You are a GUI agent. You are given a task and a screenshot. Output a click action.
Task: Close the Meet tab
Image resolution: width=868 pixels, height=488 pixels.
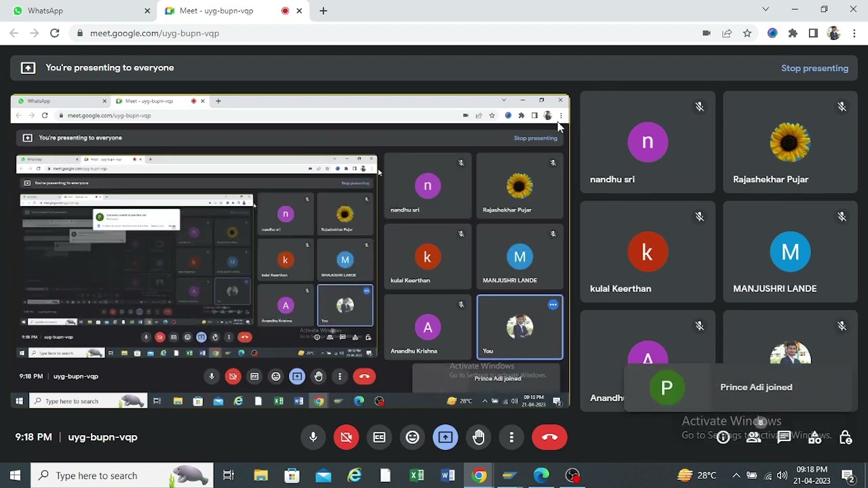click(299, 10)
